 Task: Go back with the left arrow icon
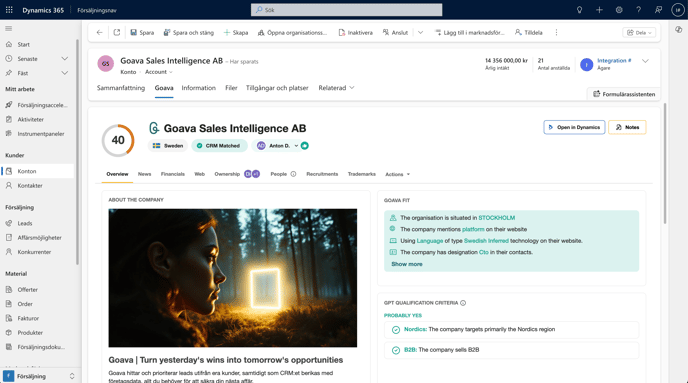click(100, 32)
